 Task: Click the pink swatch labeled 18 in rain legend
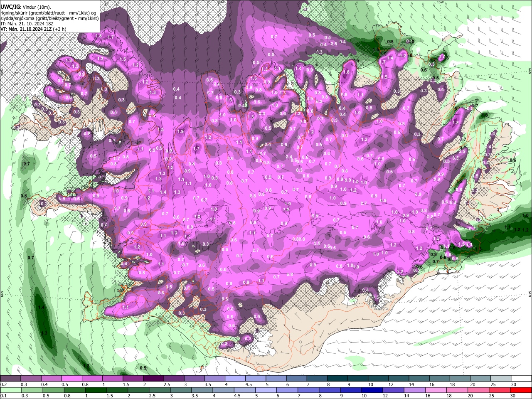pos(458,390)
